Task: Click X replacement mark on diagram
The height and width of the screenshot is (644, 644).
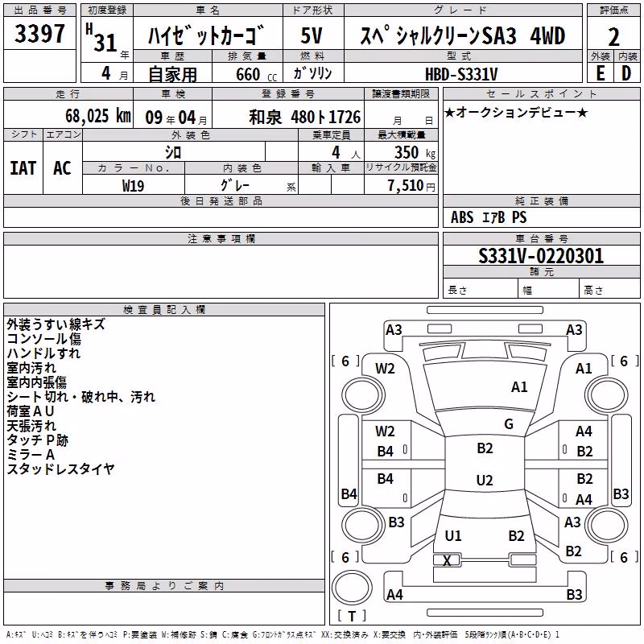Action: pos(447,560)
